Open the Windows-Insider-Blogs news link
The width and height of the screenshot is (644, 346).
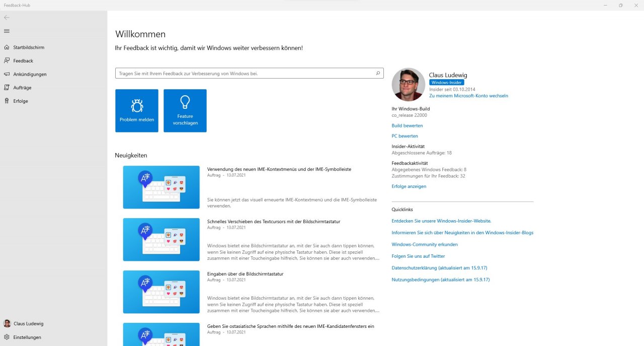(x=462, y=233)
